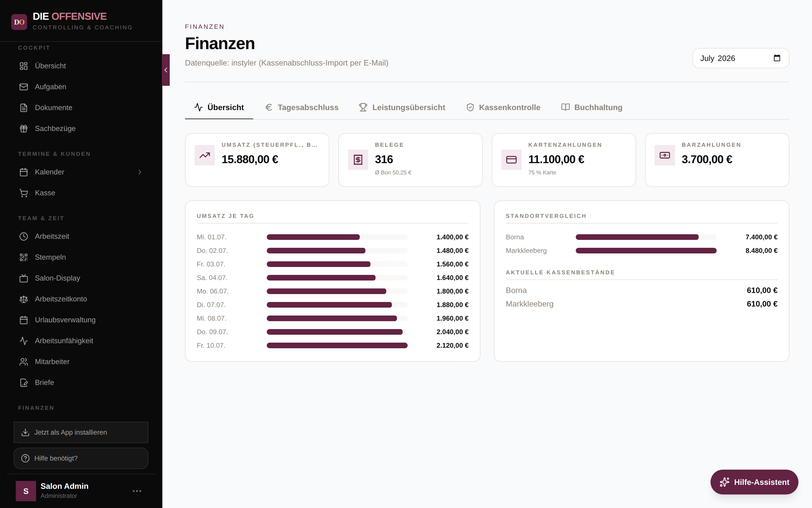Click the Ø Bon 50,25 € text

pyautogui.click(x=393, y=172)
